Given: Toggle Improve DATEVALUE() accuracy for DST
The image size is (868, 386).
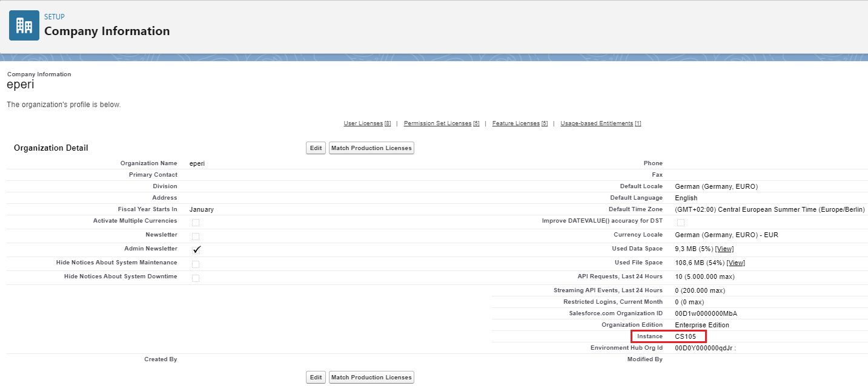Looking at the screenshot, I should tap(681, 223).
